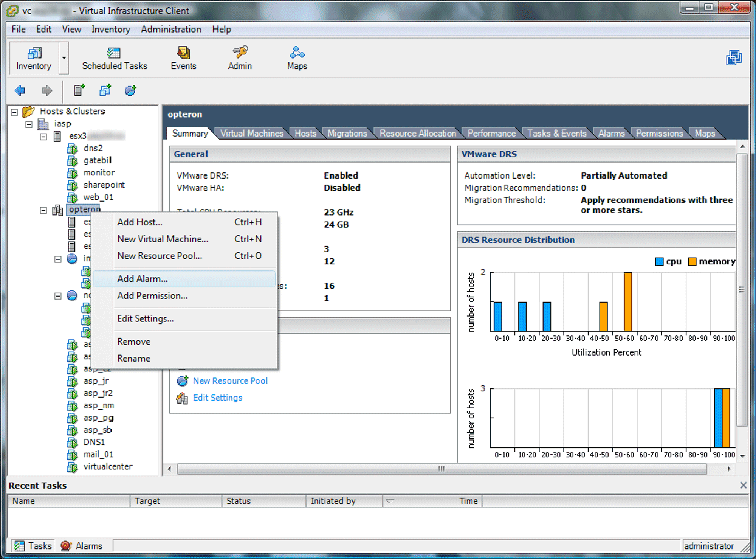Screen dimensions: 756x559
Task: Click the blue back navigation arrow
Action: (x=20, y=90)
